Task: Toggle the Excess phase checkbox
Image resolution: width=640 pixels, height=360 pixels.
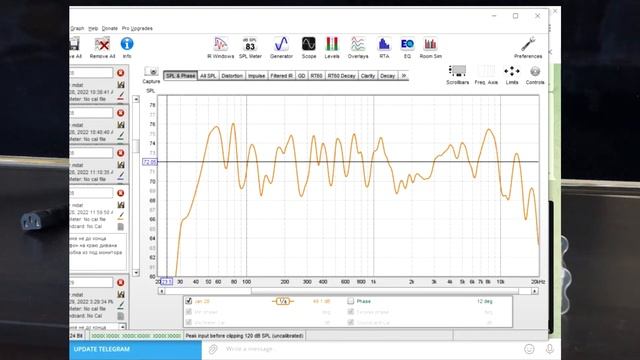Action: coord(350,312)
